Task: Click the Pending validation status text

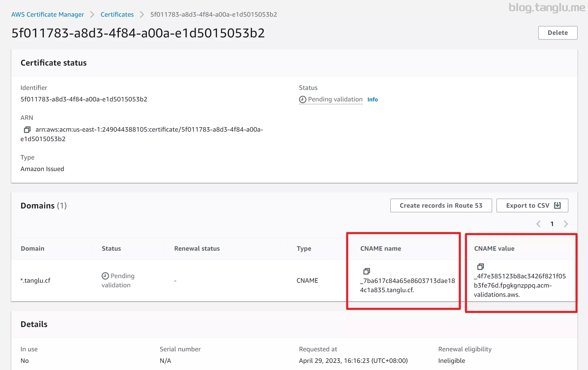Action: point(335,99)
